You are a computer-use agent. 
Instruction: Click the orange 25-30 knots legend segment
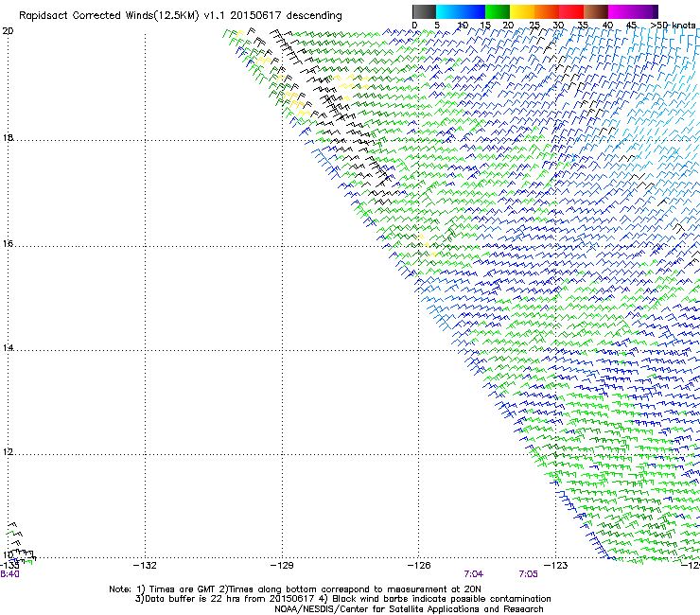click(547, 11)
